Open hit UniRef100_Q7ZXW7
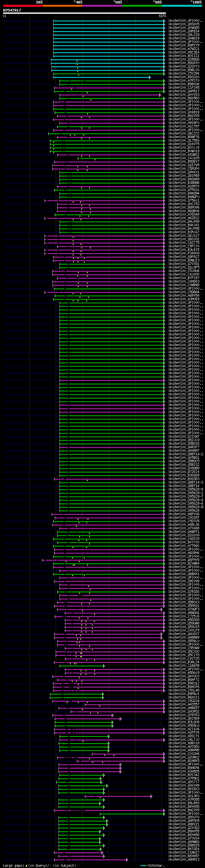The width and height of the screenshot is (205, 868). (x=184, y=437)
